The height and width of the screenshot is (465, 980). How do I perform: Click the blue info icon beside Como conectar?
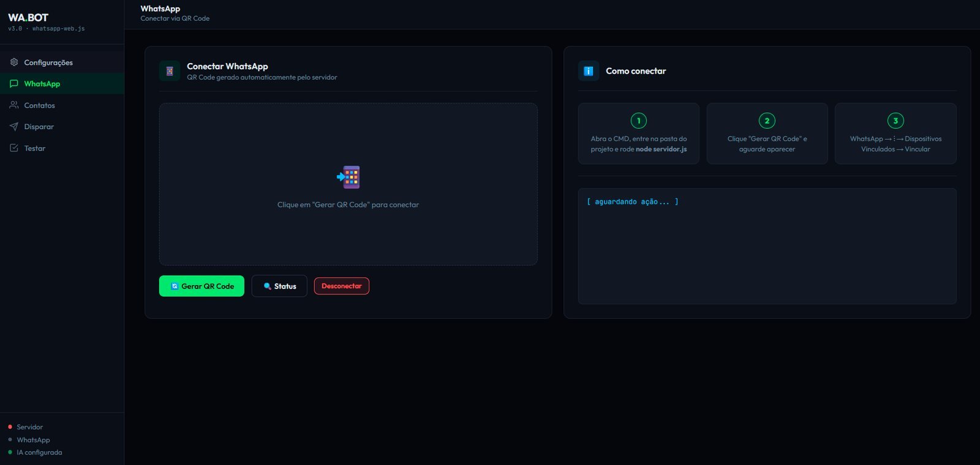(589, 71)
